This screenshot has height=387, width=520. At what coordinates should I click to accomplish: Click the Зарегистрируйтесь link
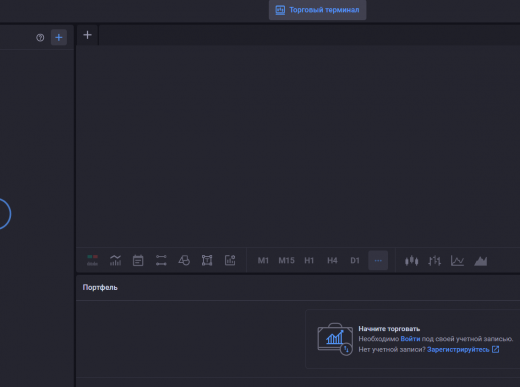tap(458, 350)
